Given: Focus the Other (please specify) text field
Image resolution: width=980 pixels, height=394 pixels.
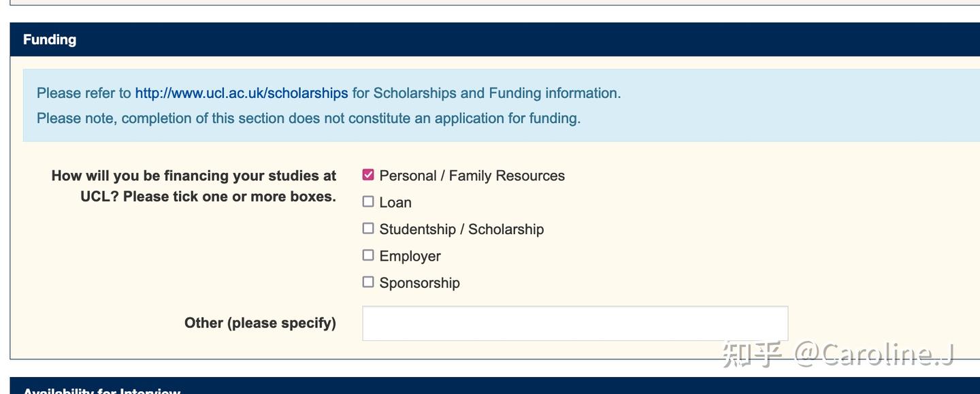Looking at the screenshot, I should [x=575, y=323].
